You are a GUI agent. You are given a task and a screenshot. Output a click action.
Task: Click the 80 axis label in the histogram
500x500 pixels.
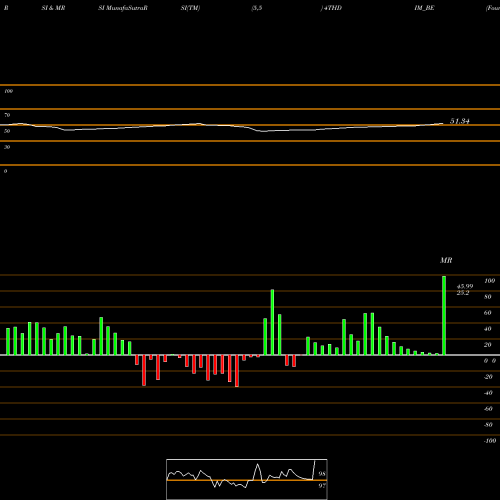pyautogui.click(x=488, y=297)
